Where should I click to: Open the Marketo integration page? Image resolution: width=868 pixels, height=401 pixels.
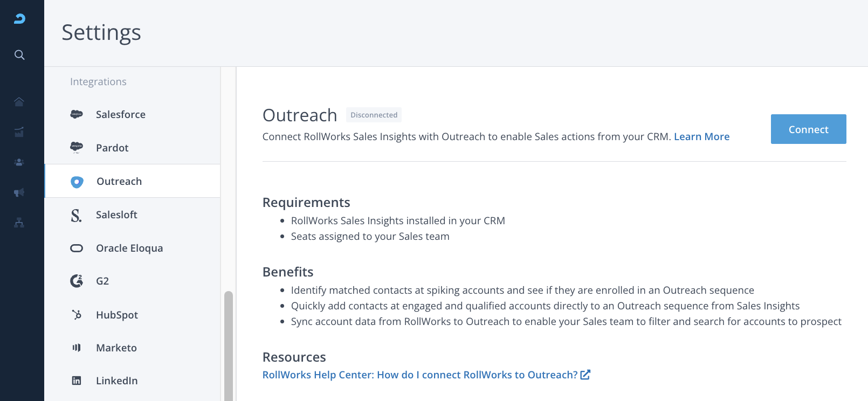(116, 348)
